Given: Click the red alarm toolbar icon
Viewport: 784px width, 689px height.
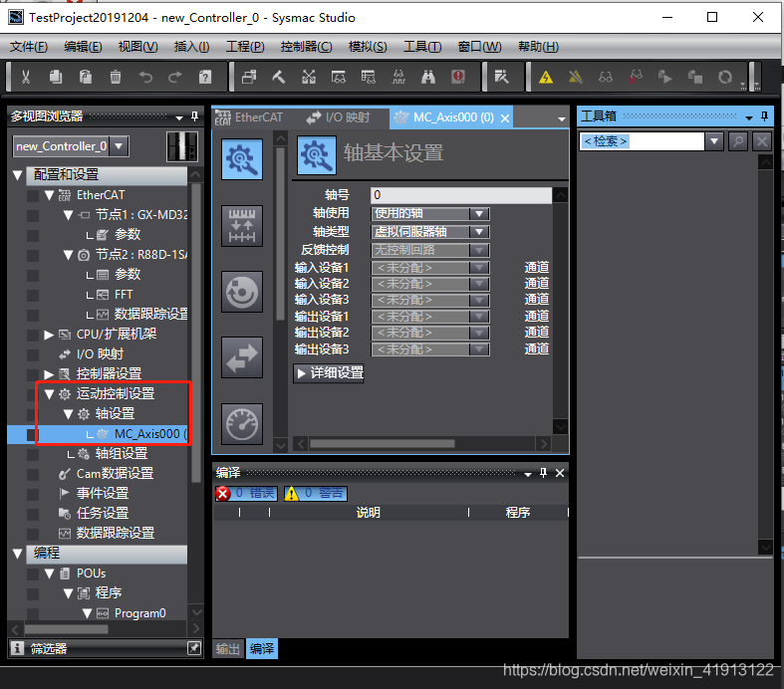Looking at the screenshot, I should (x=458, y=77).
